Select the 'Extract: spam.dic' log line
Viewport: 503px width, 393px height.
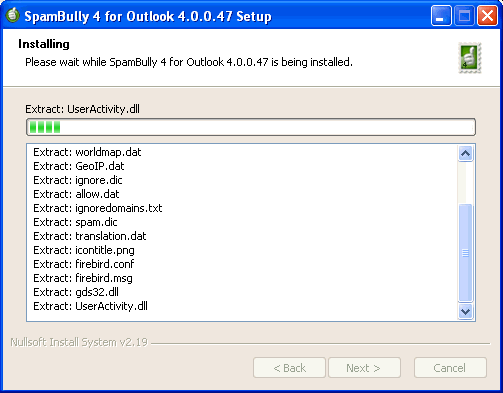(75, 222)
